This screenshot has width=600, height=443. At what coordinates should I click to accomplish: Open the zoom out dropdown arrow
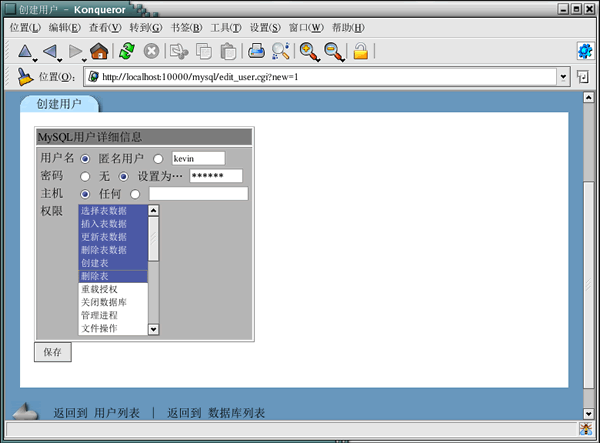coord(343,60)
